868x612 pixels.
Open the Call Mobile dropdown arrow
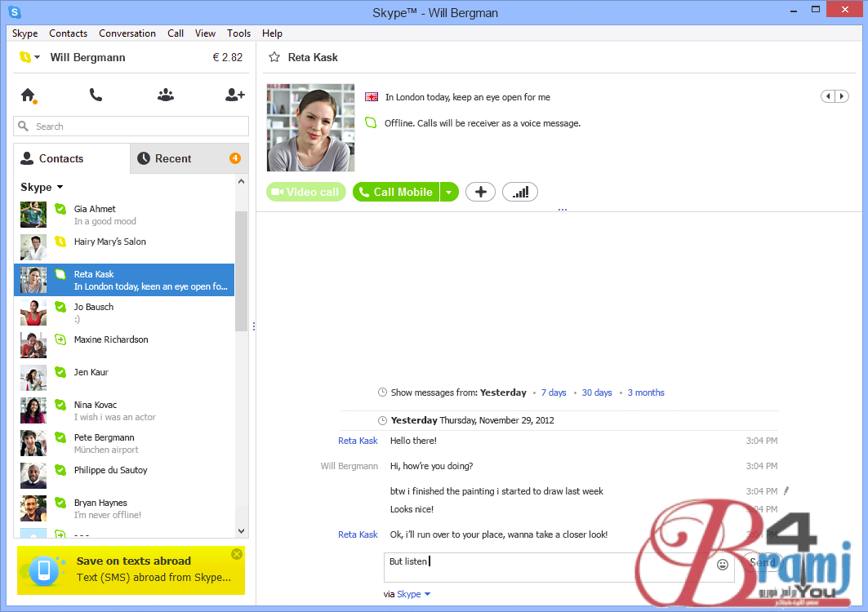pyautogui.click(x=449, y=192)
